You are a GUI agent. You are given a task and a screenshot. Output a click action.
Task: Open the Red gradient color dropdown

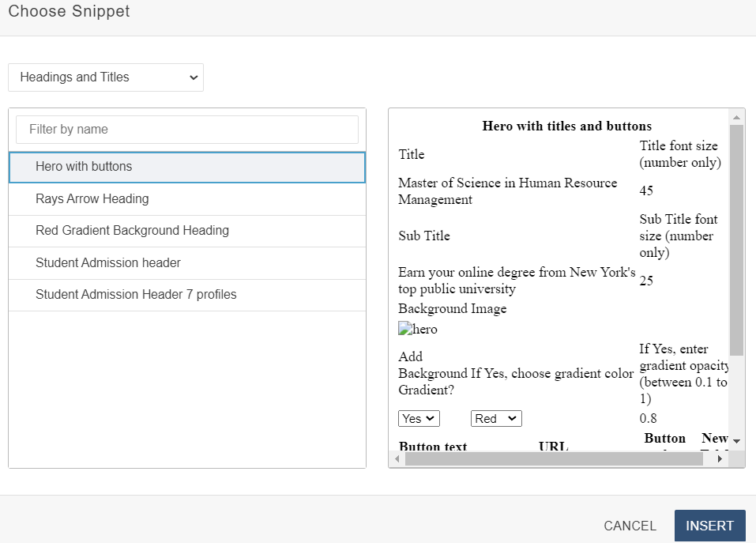pyautogui.click(x=496, y=419)
